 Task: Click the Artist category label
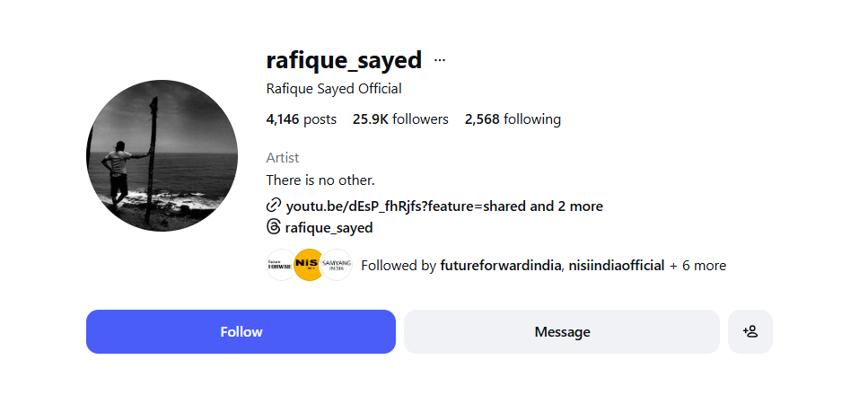pos(283,158)
